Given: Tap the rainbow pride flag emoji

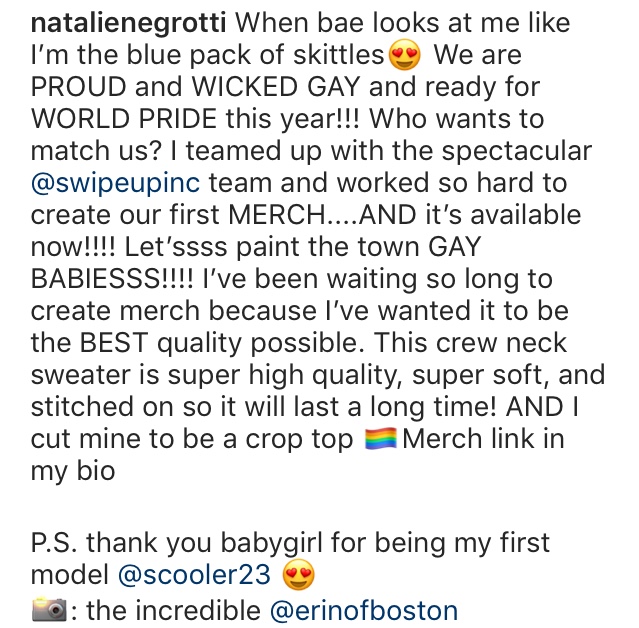Looking at the screenshot, I should 380,439.
